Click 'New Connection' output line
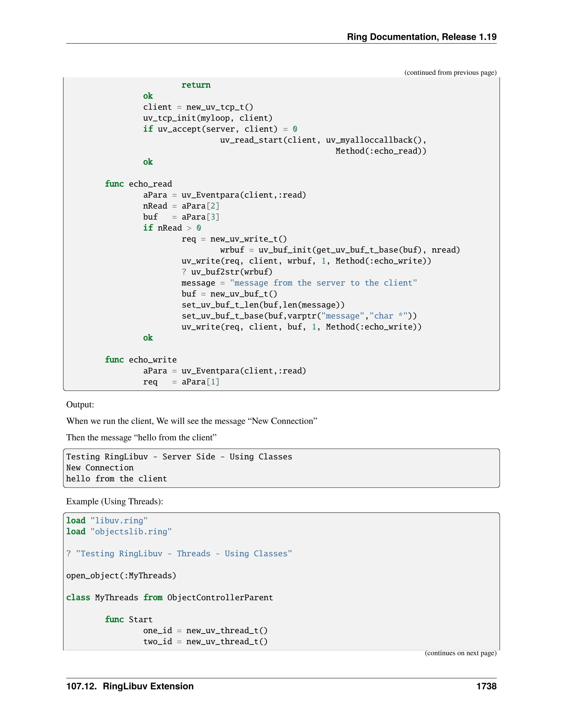 100,468
